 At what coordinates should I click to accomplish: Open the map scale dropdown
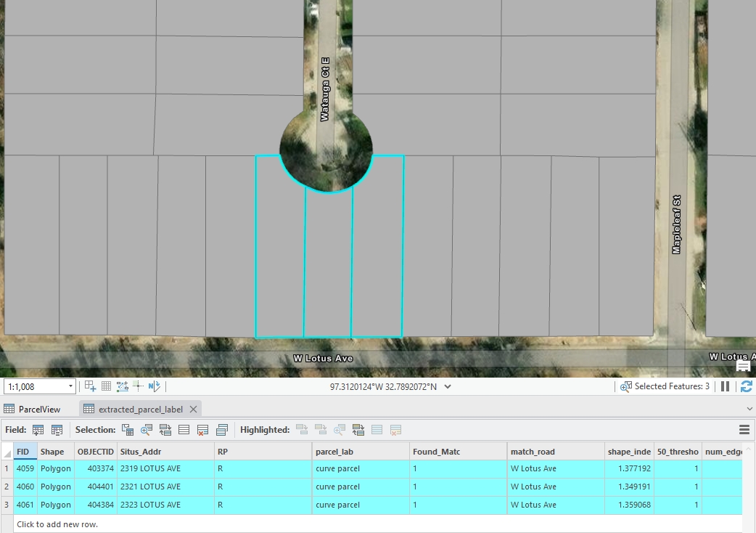point(70,386)
